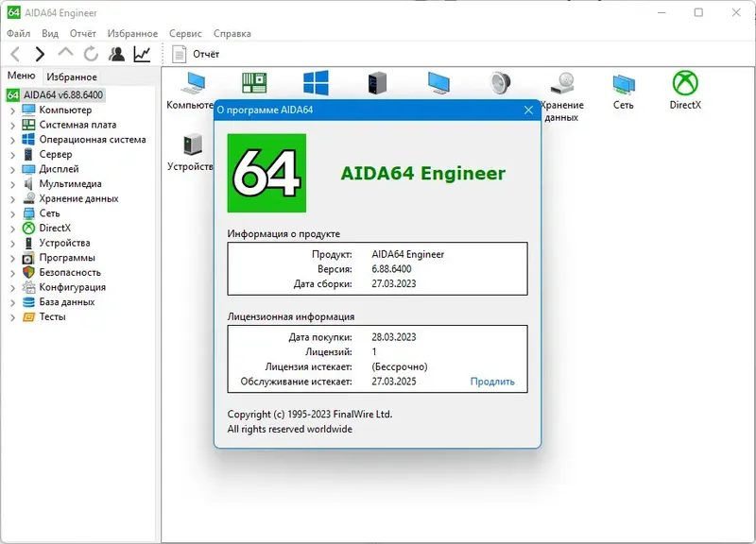This screenshot has height=544, width=756.
Task: Open the Справка menu
Action: (x=232, y=33)
